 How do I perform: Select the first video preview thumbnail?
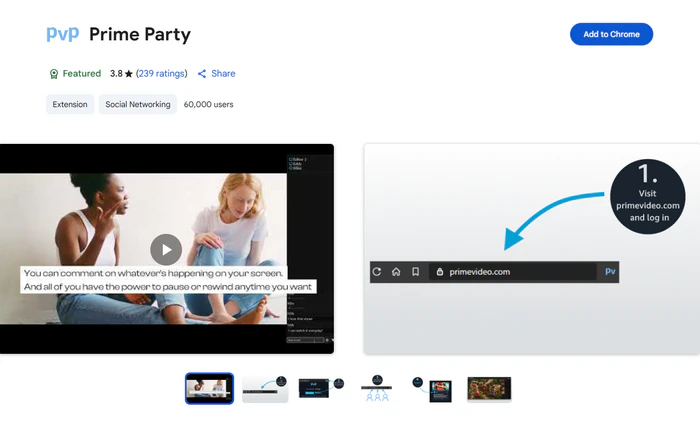pos(209,389)
